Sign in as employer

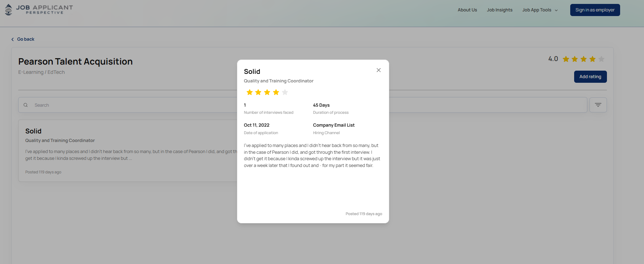[x=595, y=10]
